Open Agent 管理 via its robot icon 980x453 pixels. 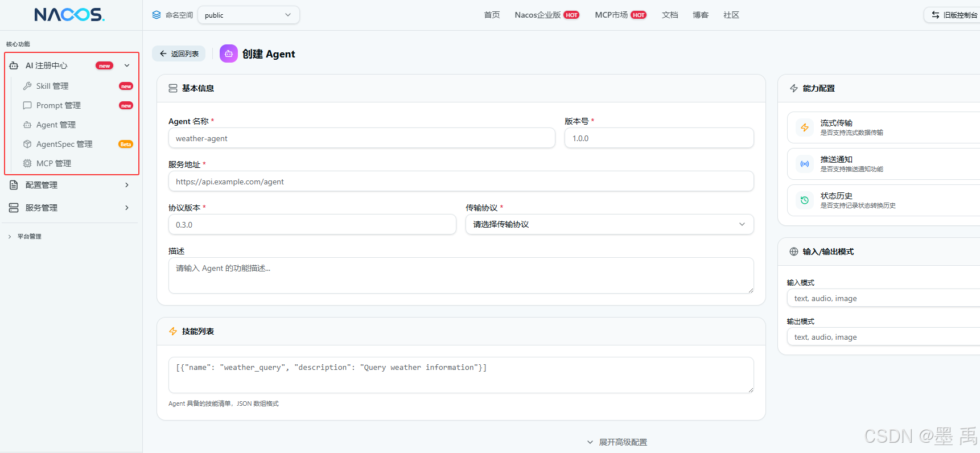[27, 125]
